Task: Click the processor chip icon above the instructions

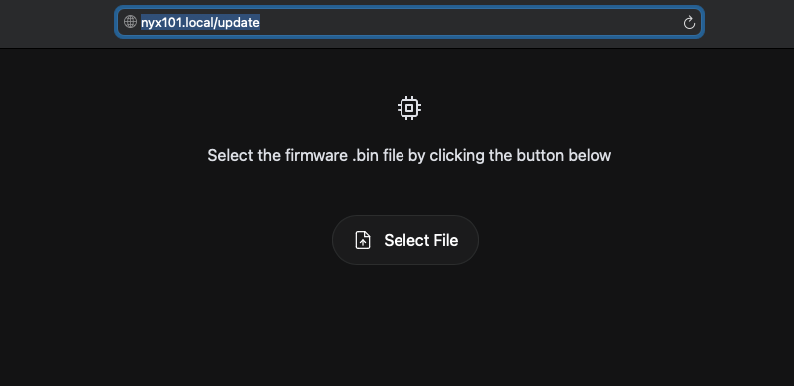Action: (409, 108)
